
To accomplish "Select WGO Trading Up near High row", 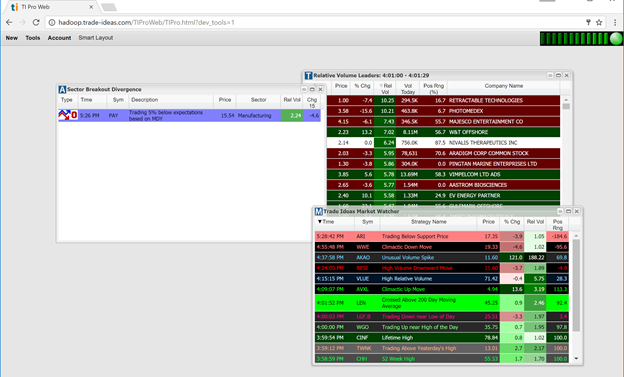I will pyautogui.click(x=442, y=327).
